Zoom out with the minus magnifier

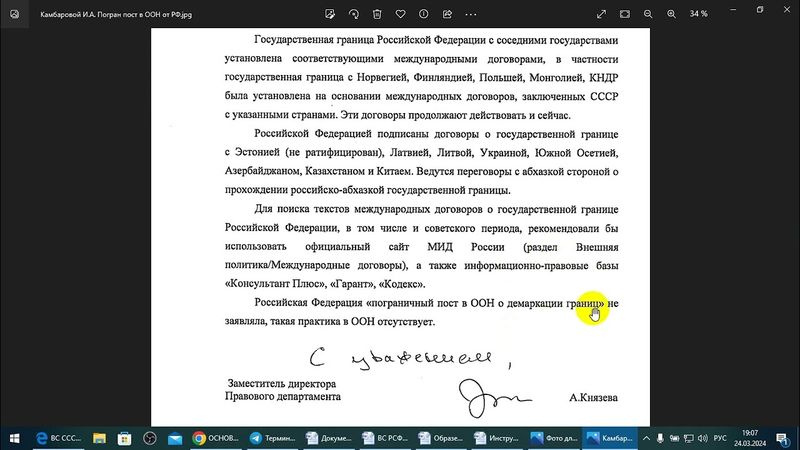648,14
